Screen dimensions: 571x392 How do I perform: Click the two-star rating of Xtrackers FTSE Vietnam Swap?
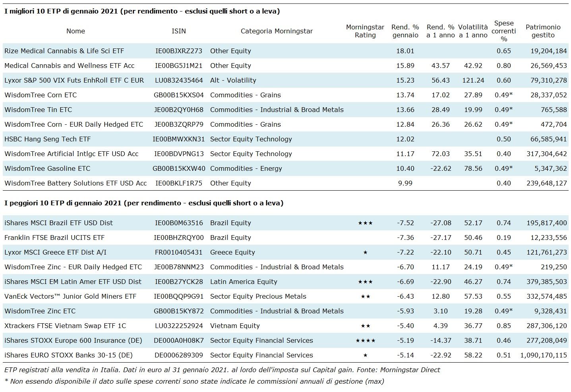tap(365, 326)
